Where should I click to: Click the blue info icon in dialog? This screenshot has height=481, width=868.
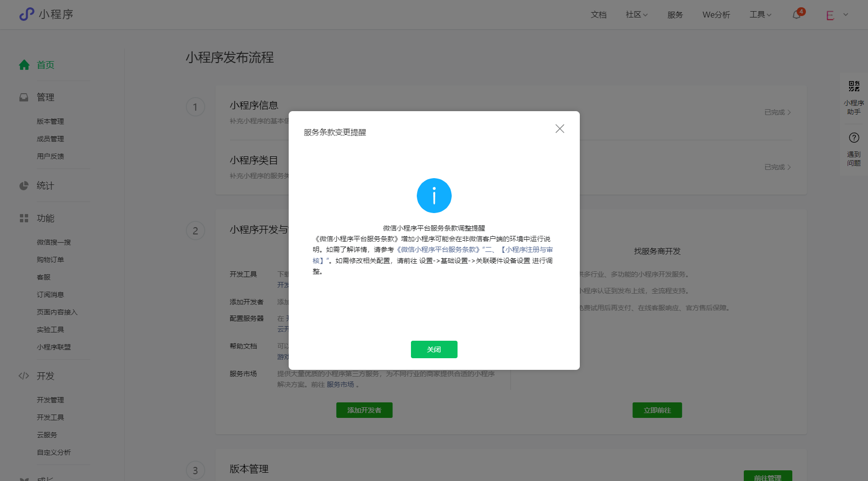434,196
